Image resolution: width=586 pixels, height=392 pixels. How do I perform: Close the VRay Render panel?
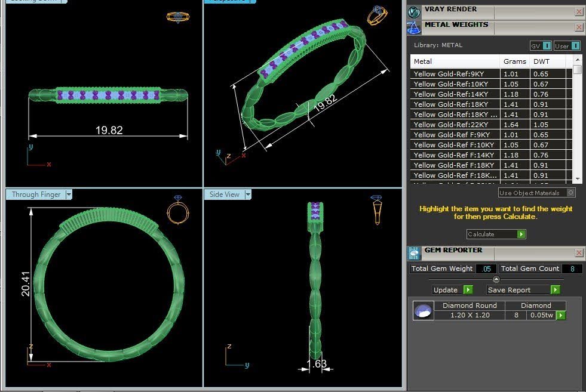pyautogui.click(x=579, y=12)
